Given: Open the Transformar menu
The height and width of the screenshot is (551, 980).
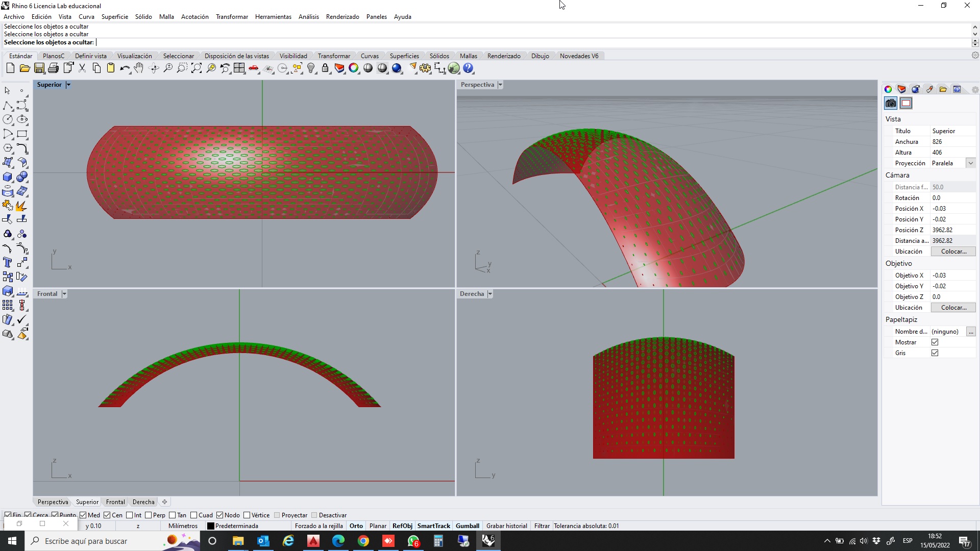Looking at the screenshot, I should coord(232,17).
